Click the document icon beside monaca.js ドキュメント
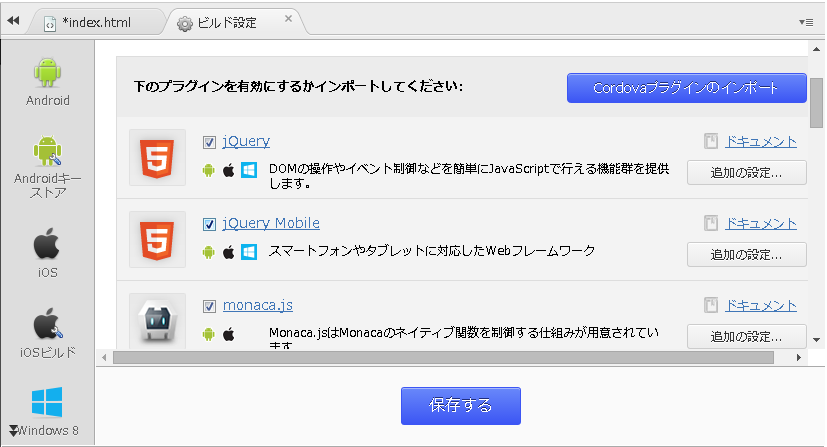Screen dimensions: 827x447 point(711,305)
